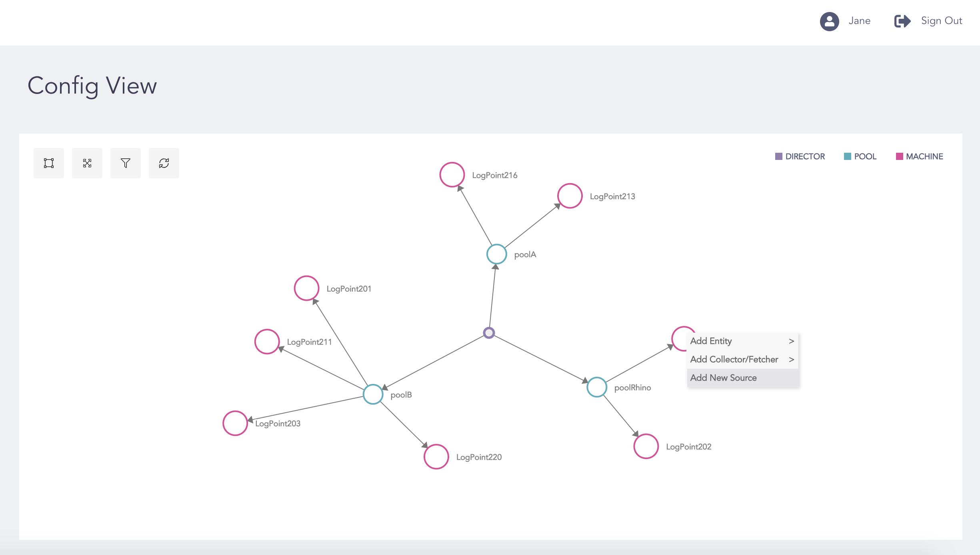The image size is (980, 555).
Task: Choose Add New Source from context menu
Action: [x=724, y=378]
